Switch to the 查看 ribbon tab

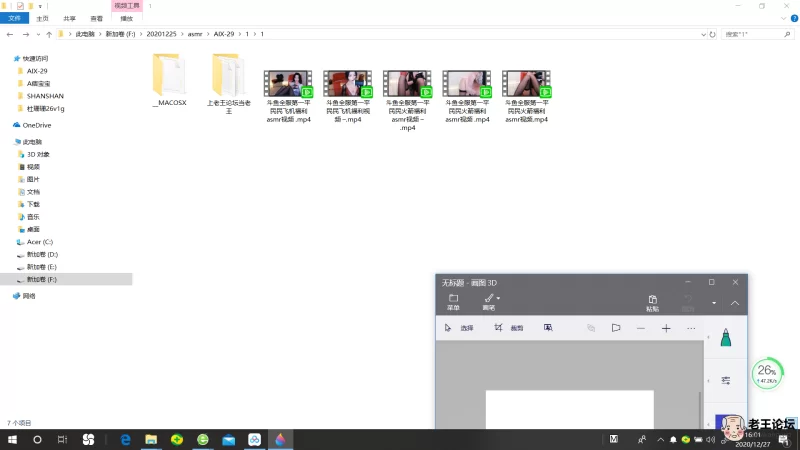click(x=96, y=18)
